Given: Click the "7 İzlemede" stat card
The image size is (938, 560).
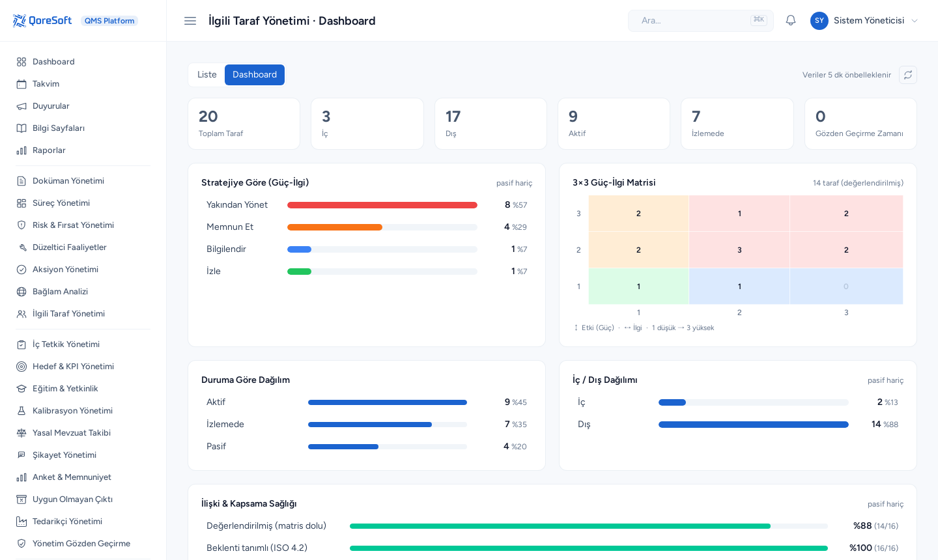Looking at the screenshot, I should tap(737, 124).
